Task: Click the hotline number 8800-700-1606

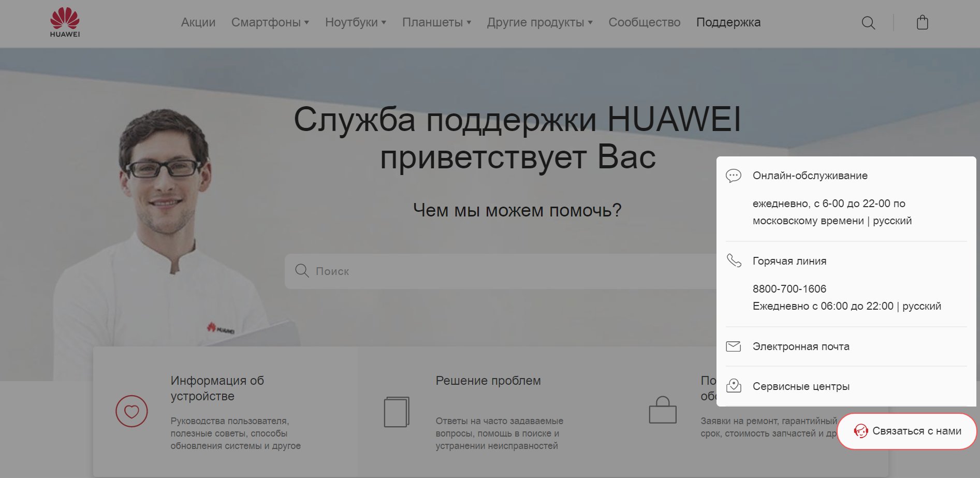Action: [789, 289]
